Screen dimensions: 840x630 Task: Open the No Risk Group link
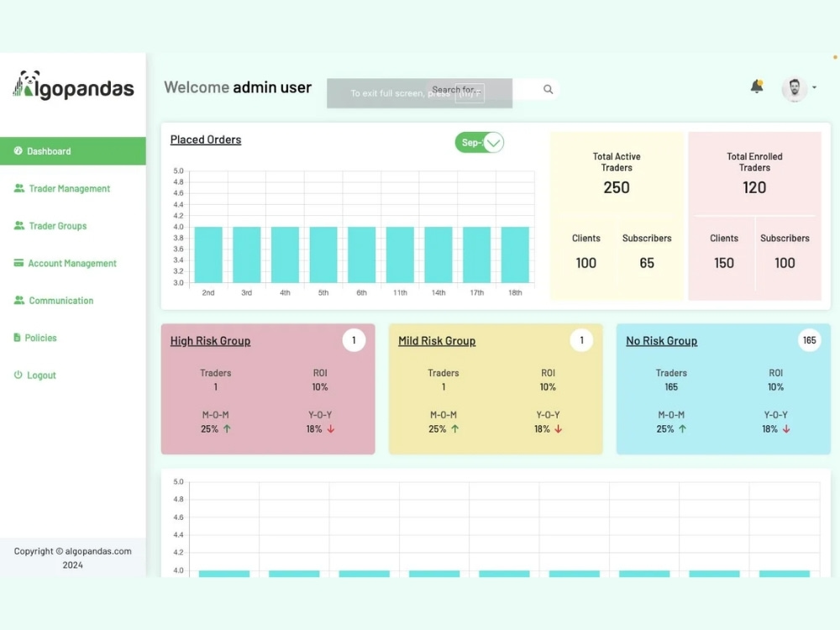coord(662,341)
